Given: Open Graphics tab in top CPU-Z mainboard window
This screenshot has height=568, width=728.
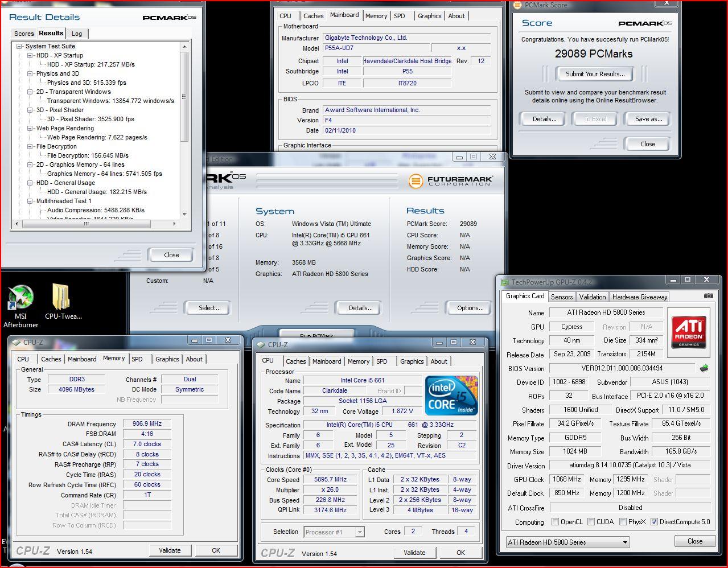Looking at the screenshot, I should (x=429, y=16).
